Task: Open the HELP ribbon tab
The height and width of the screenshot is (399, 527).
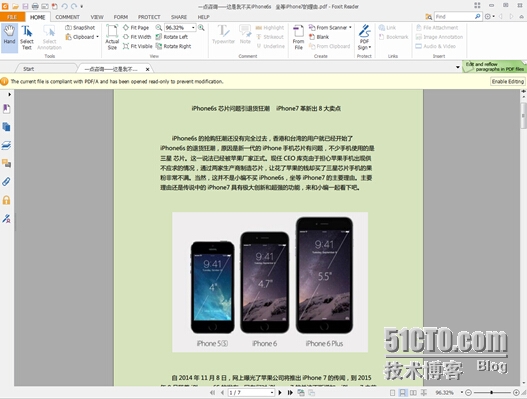Action: point(203,17)
